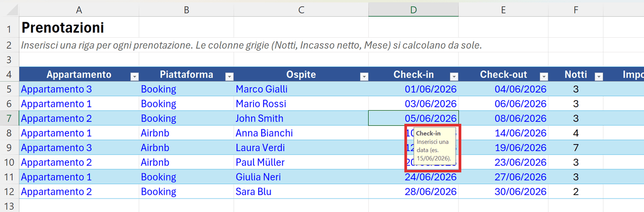Select the Sara Blu guest cell
Image resolution: width=644 pixels, height=212 pixels.
(301, 191)
